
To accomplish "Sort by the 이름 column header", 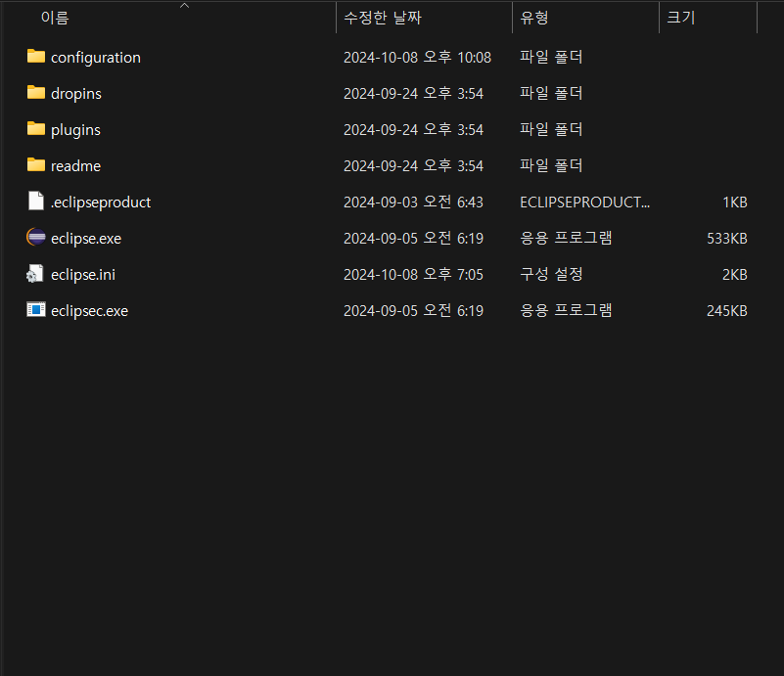I will point(55,18).
